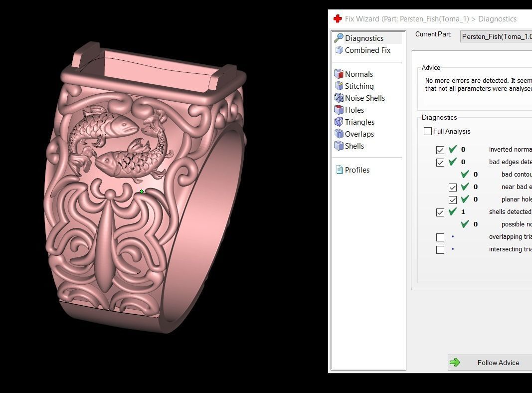Open the Profiles section
Image resolution: width=532 pixels, height=393 pixels.
tap(357, 170)
